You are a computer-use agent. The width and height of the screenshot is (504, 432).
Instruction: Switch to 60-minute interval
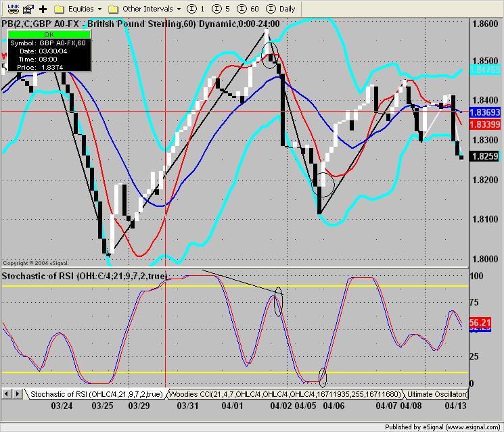pyautogui.click(x=248, y=9)
